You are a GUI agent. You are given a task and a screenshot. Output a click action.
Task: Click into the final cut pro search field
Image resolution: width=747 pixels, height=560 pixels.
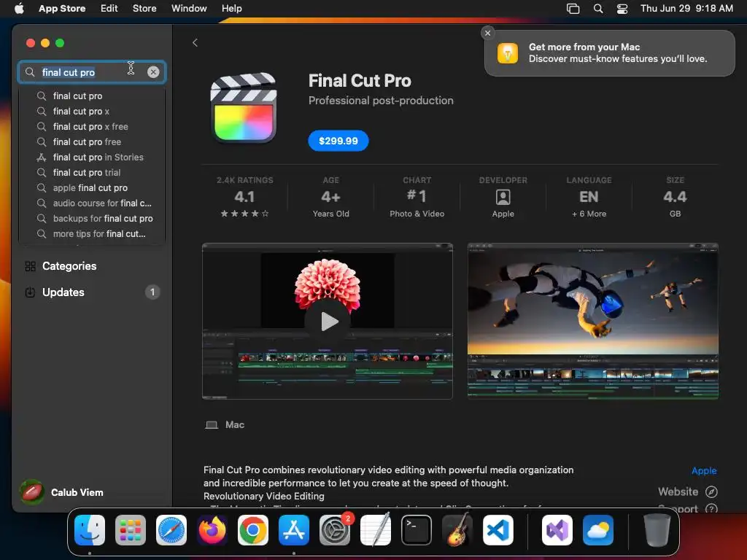(92, 72)
